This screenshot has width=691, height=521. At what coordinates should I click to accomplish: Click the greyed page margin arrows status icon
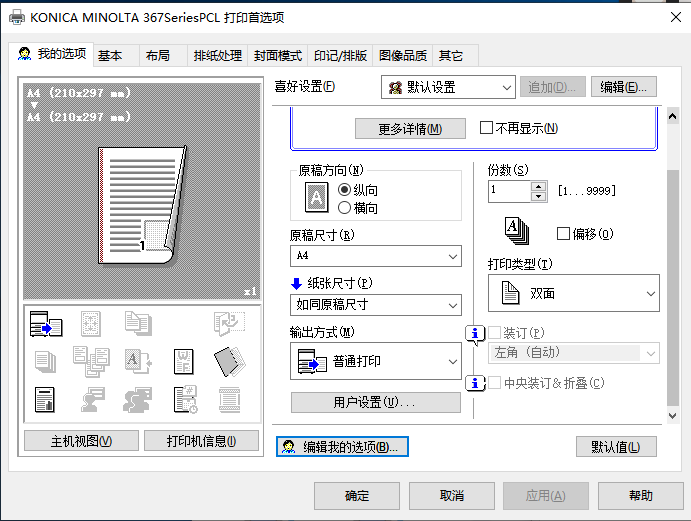point(91,324)
